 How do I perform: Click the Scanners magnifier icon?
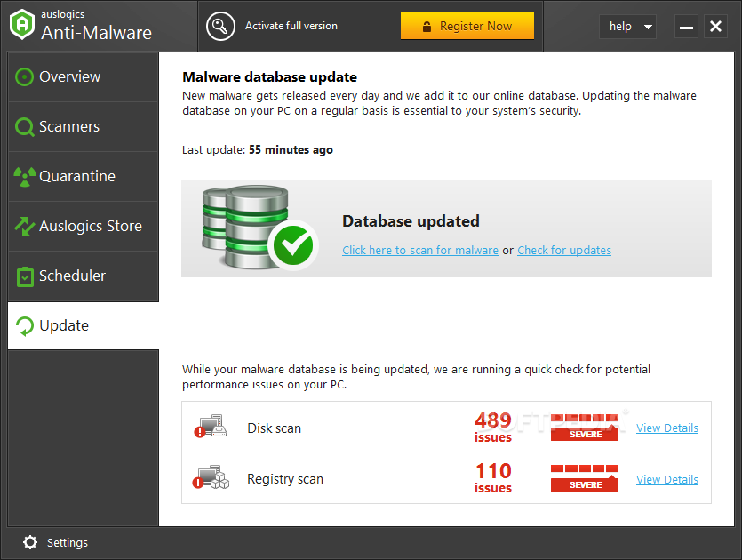[25, 127]
